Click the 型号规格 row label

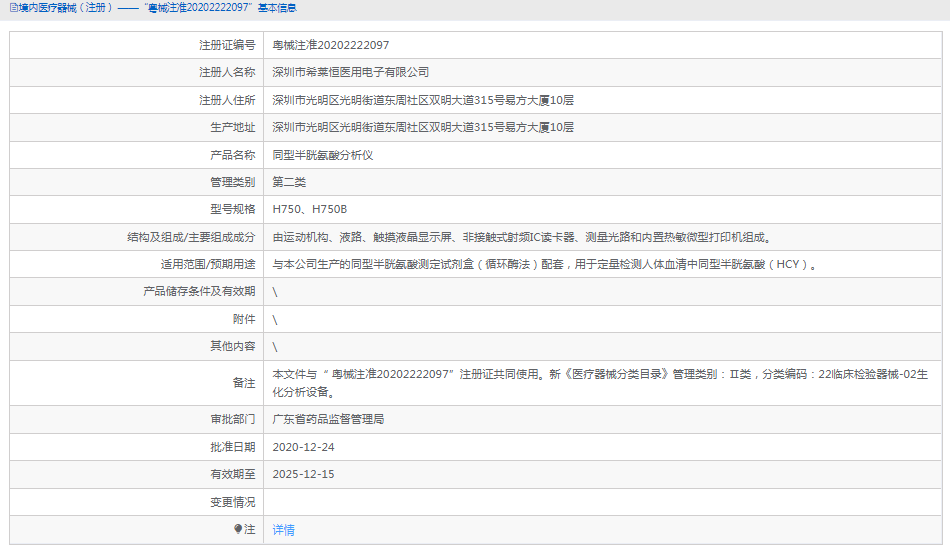click(x=233, y=210)
